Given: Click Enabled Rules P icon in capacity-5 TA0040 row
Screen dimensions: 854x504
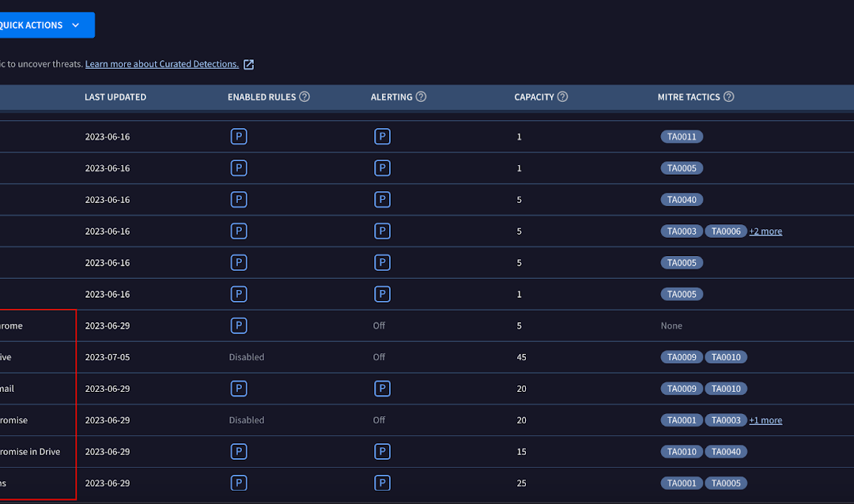Looking at the screenshot, I should click(x=239, y=200).
